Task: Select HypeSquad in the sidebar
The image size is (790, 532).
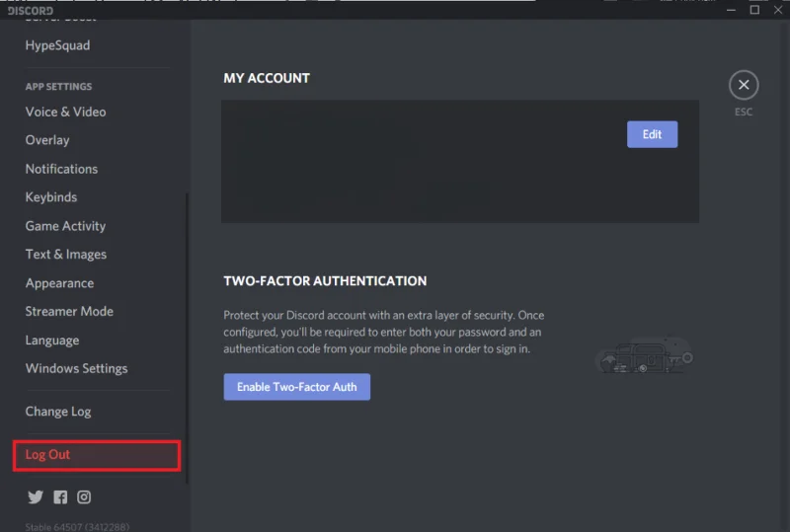Action: (57, 45)
